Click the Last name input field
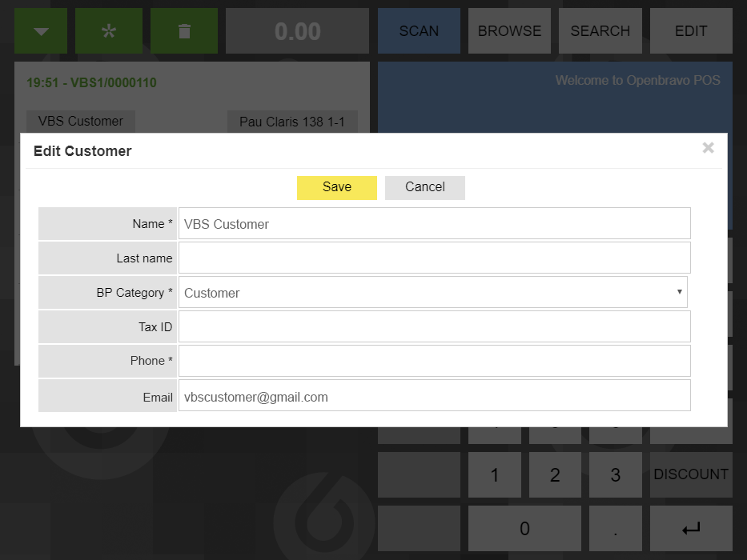This screenshot has height=560, width=747. coord(435,258)
